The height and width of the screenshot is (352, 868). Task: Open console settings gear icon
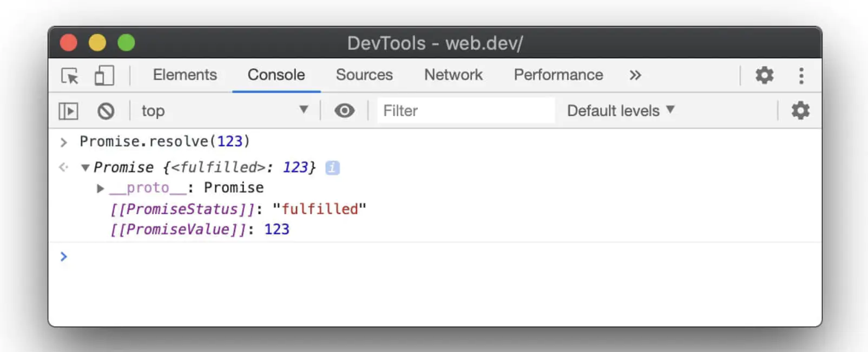[x=800, y=110]
